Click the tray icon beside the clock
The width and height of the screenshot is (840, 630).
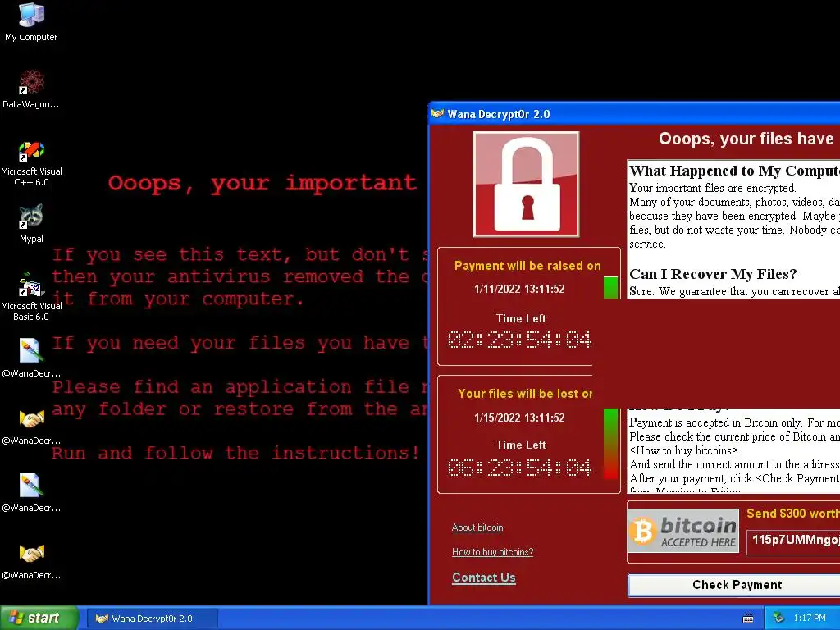pos(779,619)
